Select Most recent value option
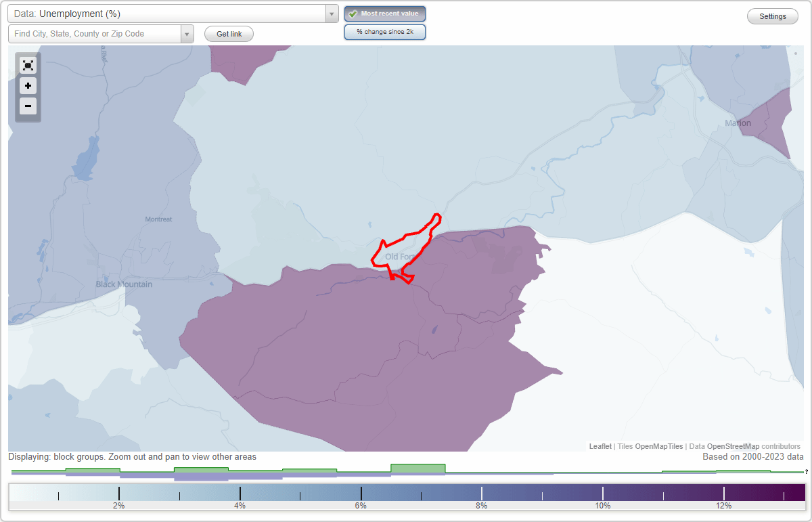Image resolution: width=812 pixels, height=522 pixels. 385,14
